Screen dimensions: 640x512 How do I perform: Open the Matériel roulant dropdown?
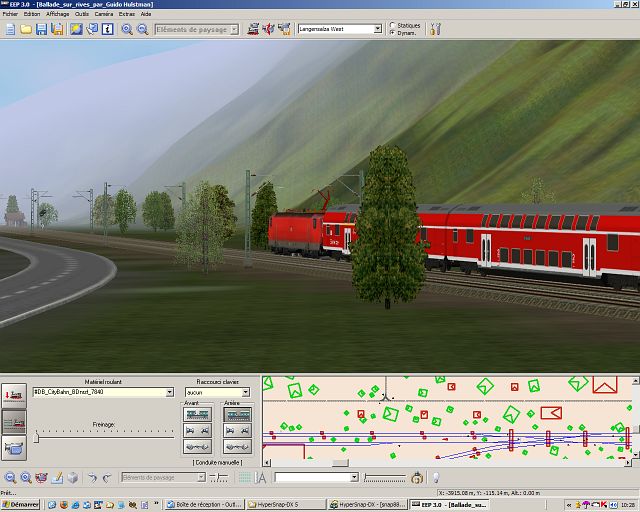pos(170,393)
